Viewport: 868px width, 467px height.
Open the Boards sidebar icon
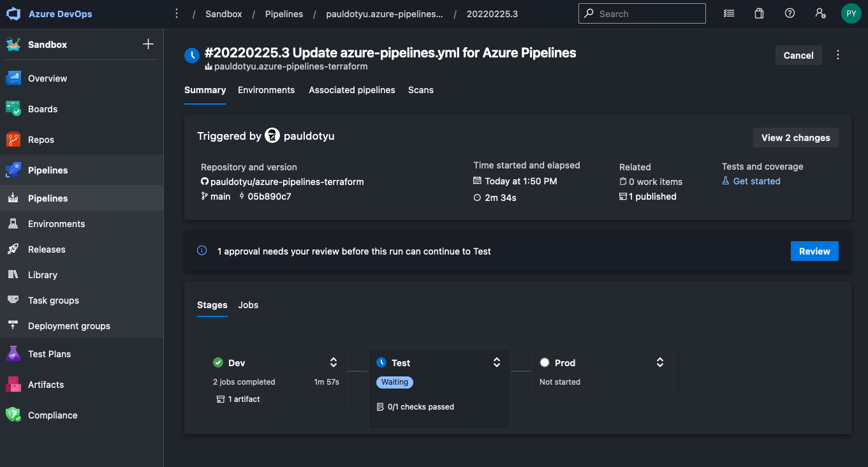click(x=13, y=109)
